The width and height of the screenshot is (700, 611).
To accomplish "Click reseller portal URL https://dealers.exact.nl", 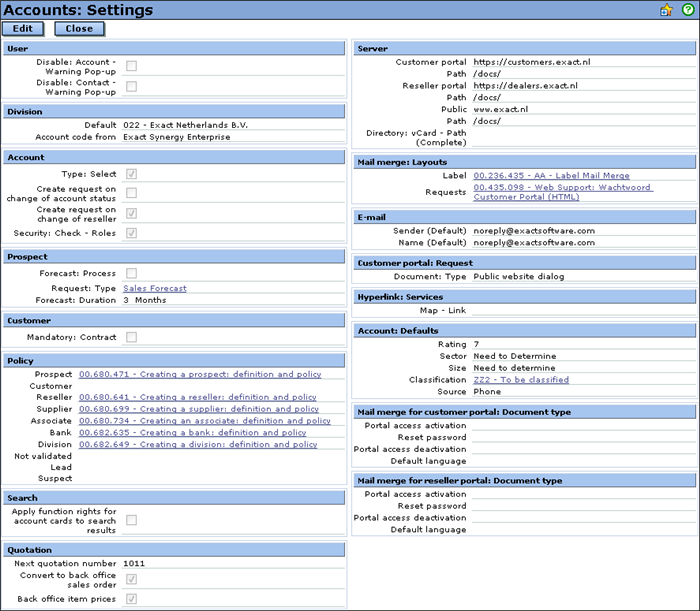I will coord(525,86).
